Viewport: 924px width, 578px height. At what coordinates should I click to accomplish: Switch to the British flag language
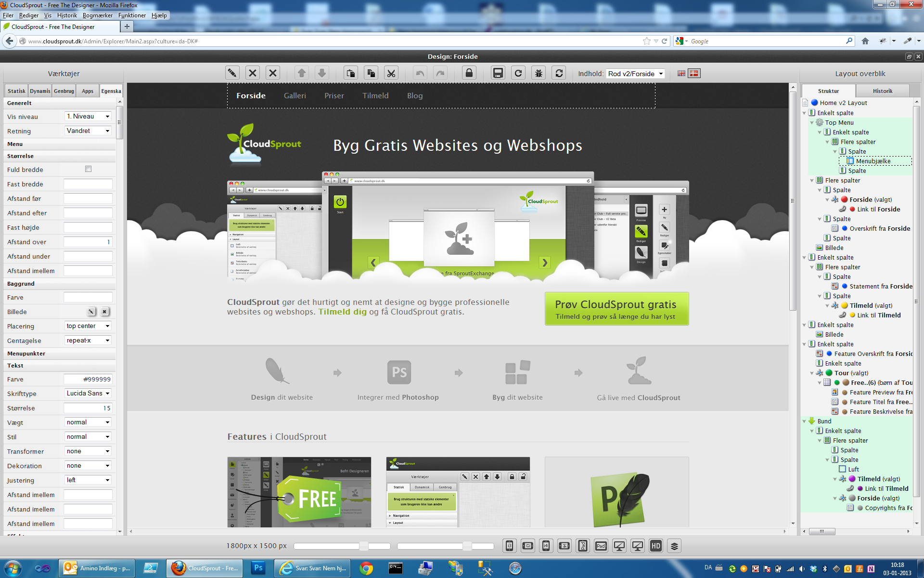click(x=681, y=73)
